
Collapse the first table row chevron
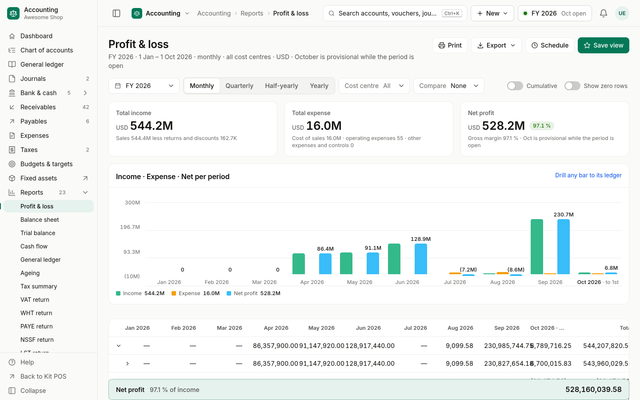click(x=119, y=346)
